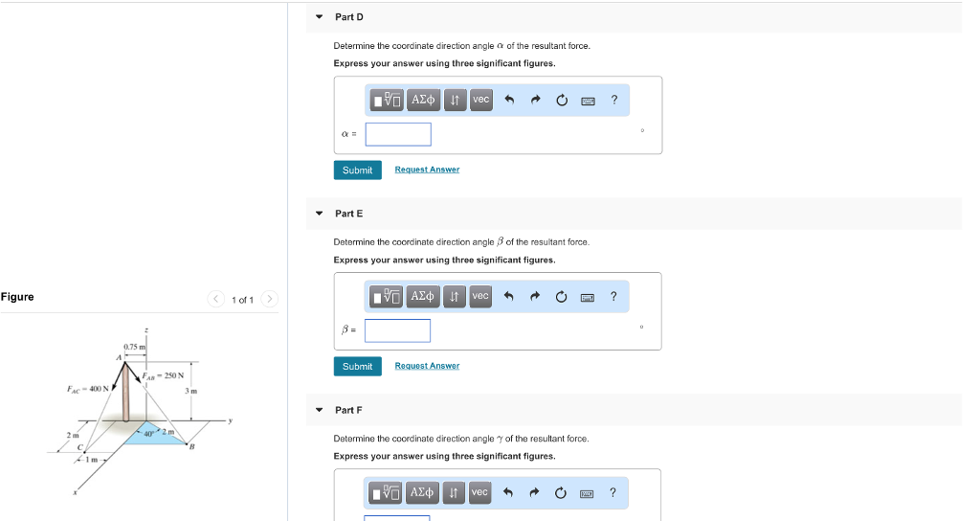Go to next figure with the arrow
980x521 pixels.
(x=270, y=300)
